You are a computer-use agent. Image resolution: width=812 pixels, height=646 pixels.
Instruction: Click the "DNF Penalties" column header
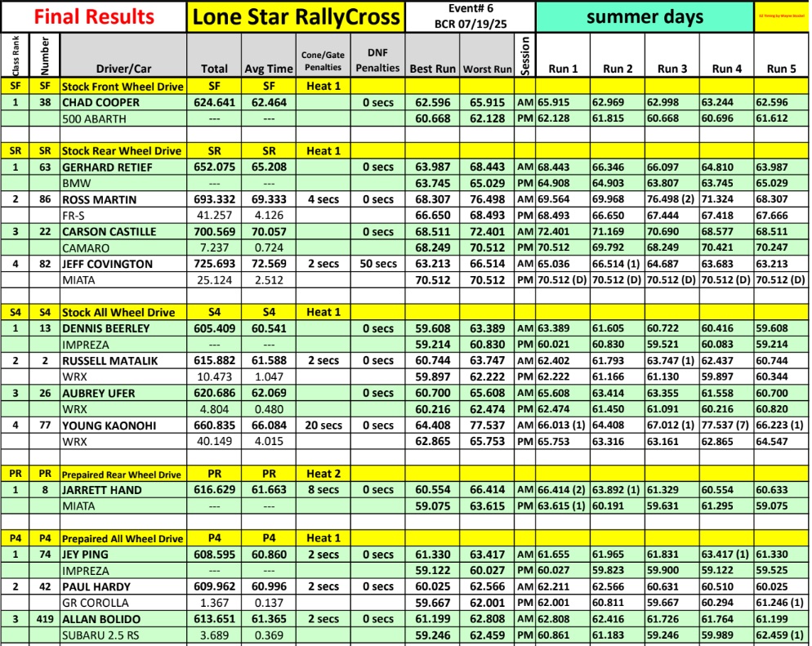point(377,60)
